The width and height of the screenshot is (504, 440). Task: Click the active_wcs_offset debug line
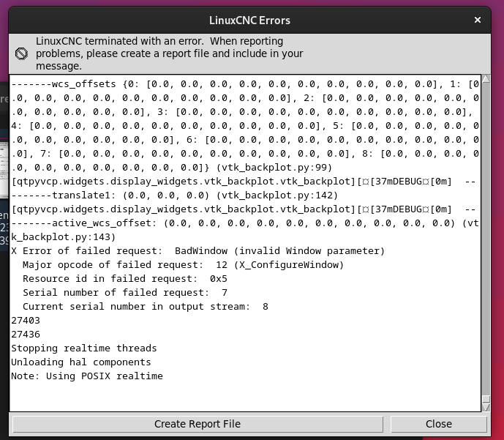pos(245,223)
